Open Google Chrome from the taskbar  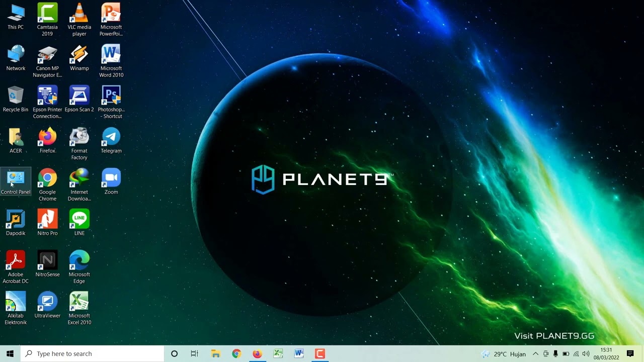click(236, 354)
